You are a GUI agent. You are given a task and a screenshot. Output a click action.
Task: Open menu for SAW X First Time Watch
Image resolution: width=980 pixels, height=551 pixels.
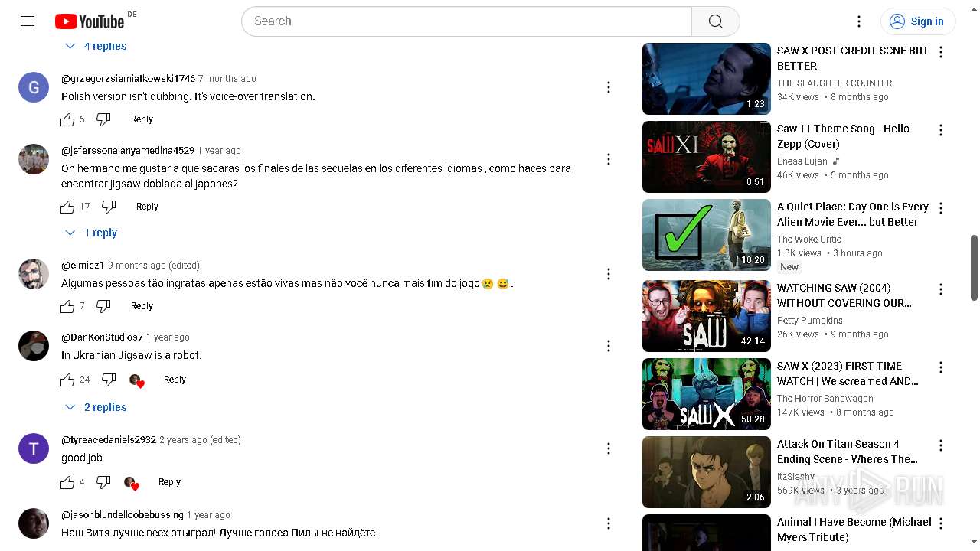pyautogui.click(x=941, y=367)
